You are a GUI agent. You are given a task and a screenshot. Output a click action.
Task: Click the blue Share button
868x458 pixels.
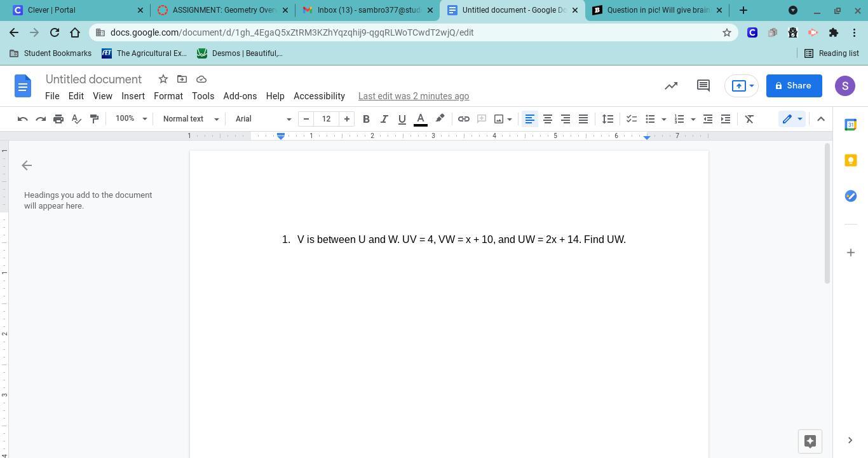pyautogui.click(x=794, y=86)
